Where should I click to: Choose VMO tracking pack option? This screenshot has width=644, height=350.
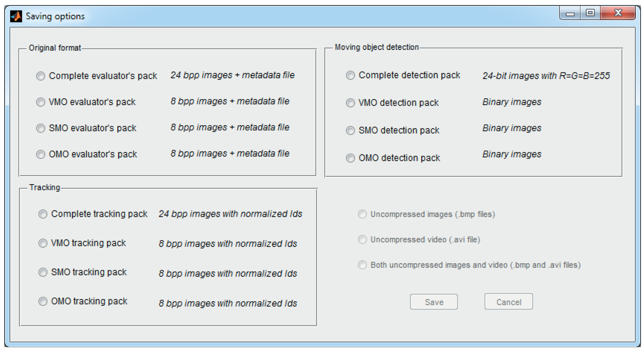[43, 243]
